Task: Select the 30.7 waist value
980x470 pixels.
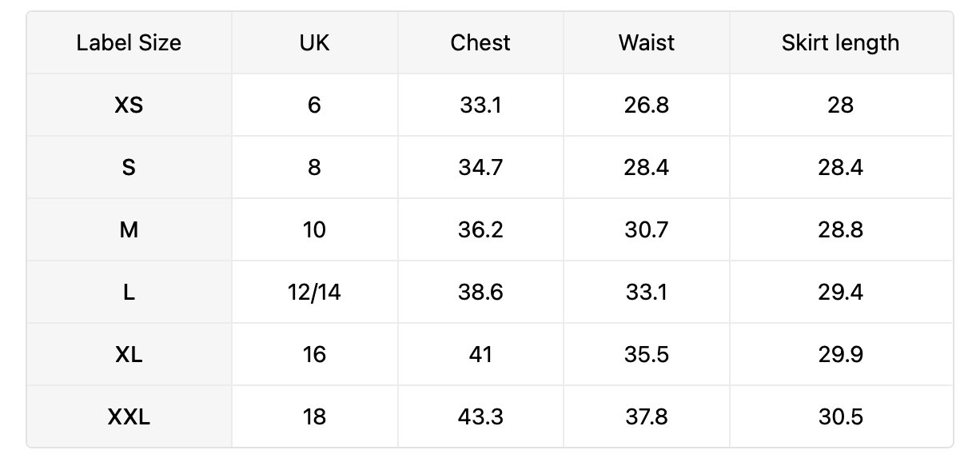Action: 647,229
